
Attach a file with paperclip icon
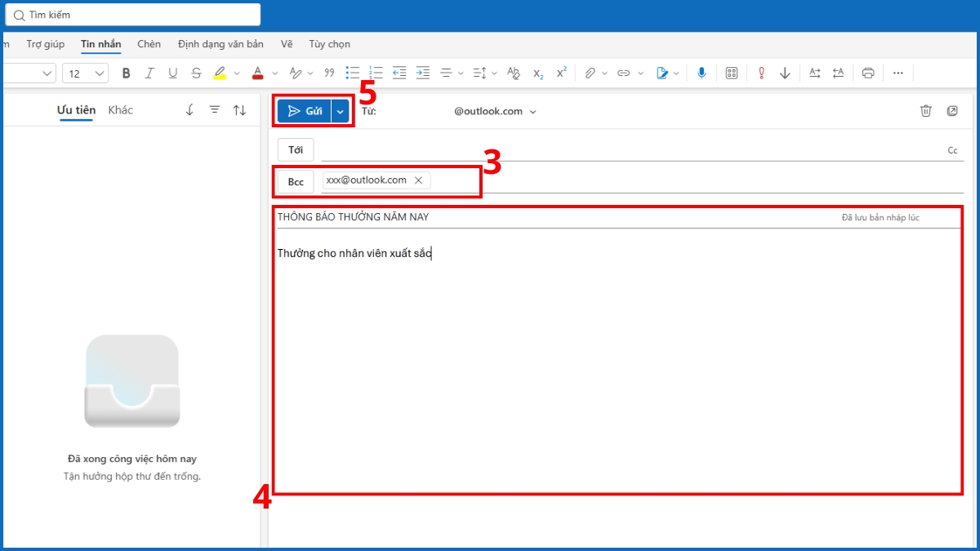point(590,73)
